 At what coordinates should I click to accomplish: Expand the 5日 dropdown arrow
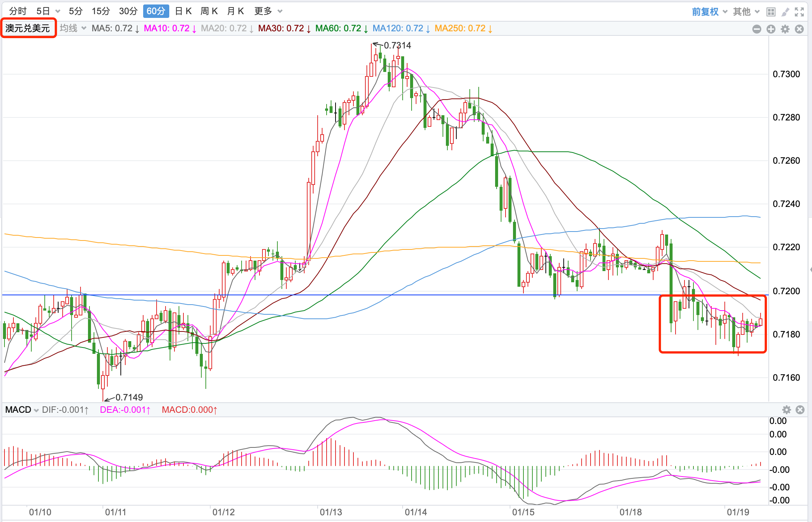point(58,11)
